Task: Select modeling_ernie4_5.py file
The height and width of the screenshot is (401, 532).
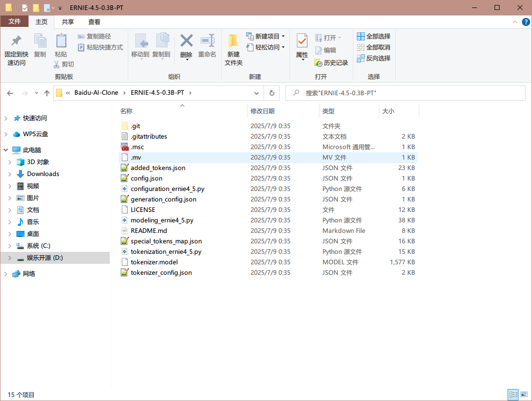Action: click(x=267, y=220)
